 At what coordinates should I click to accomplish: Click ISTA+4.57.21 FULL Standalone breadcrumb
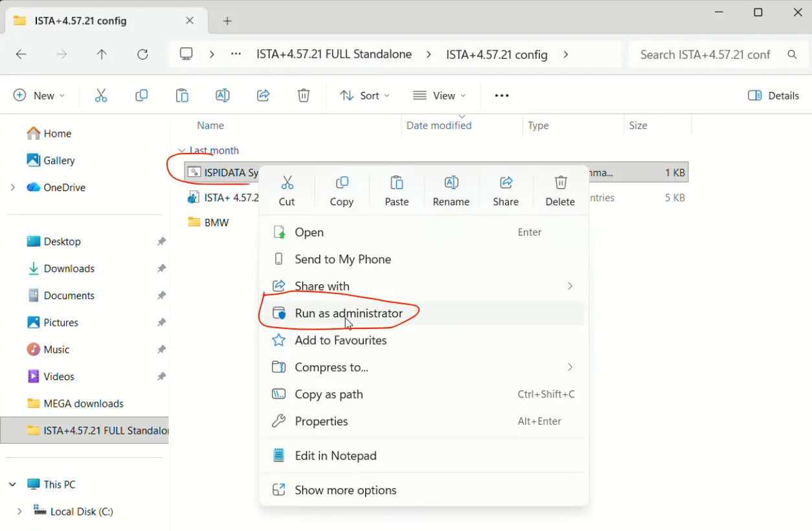click(x=334, y=54)
